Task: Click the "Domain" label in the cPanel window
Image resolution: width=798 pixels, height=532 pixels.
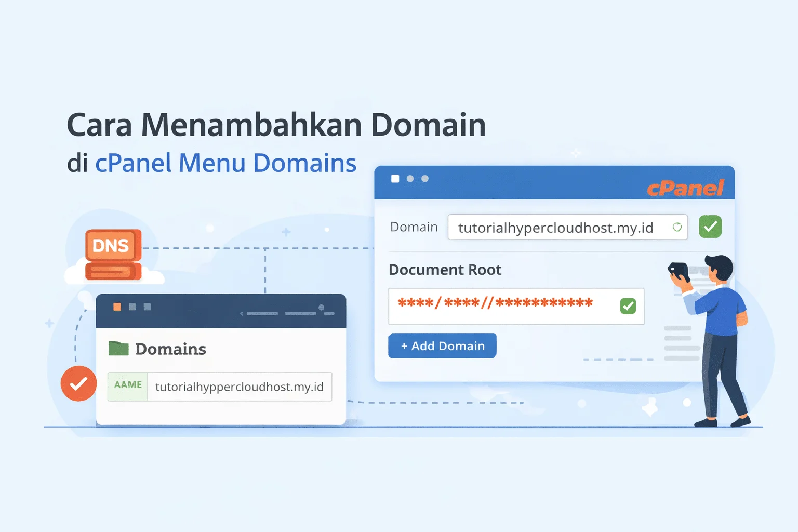Action: click(414, 227)
